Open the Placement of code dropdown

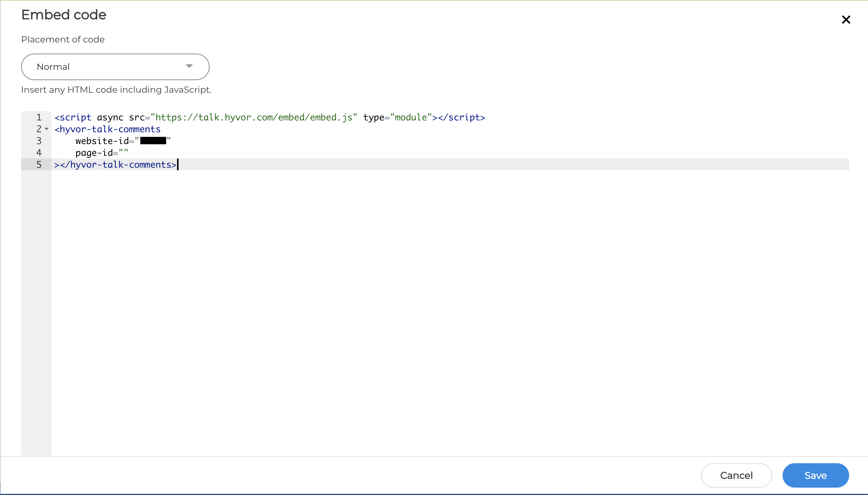pyautogui.click(x=115, y=66)
